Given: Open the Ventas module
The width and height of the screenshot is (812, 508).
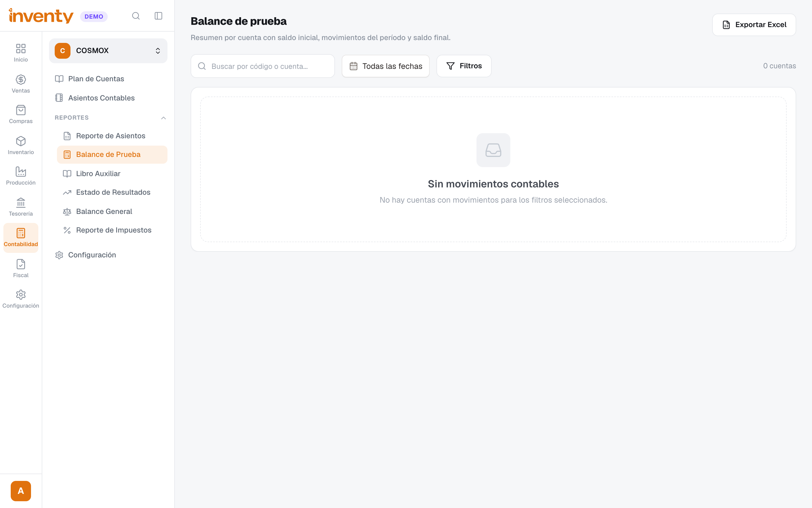Looking at the screenshot, I should tap(21, 84).
